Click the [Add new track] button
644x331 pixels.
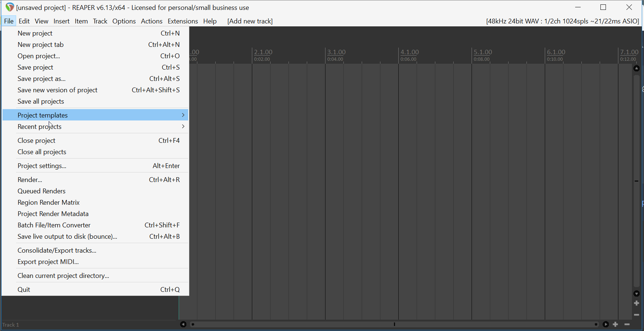250,21
